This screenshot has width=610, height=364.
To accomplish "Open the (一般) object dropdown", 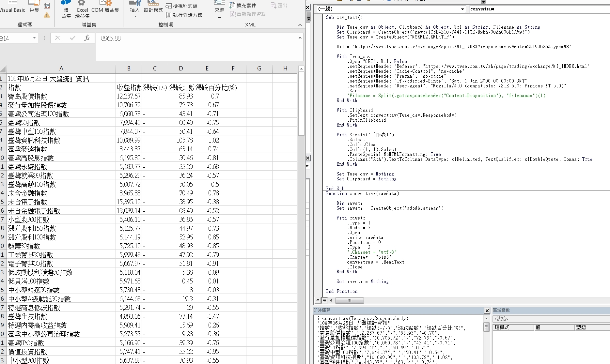I will 462,9.
